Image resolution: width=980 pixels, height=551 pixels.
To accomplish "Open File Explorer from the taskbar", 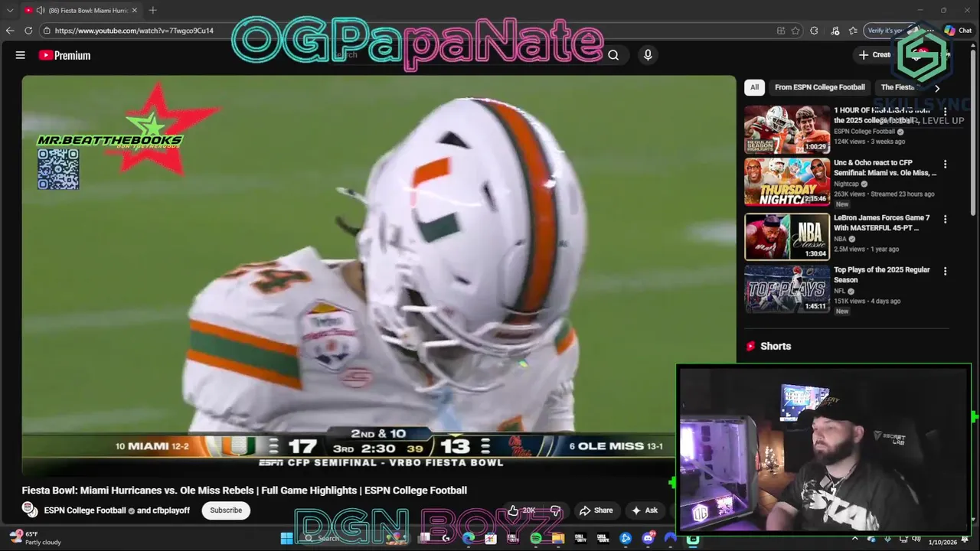I will coord(558,539).
